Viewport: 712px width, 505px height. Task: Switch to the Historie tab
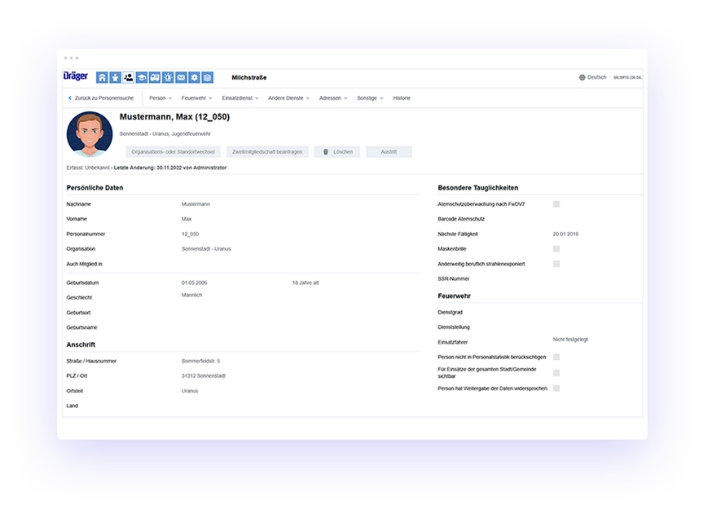(401, 98)
